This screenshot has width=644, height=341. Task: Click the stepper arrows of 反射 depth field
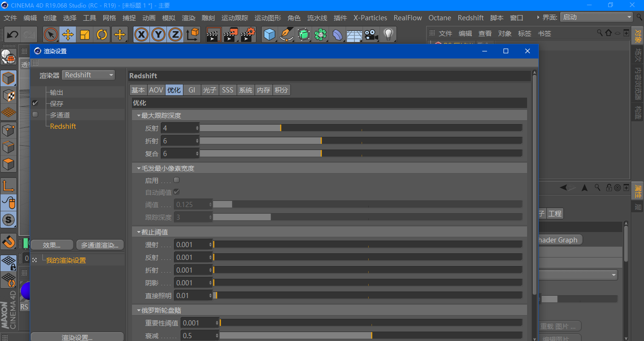[x=197, y=128]
